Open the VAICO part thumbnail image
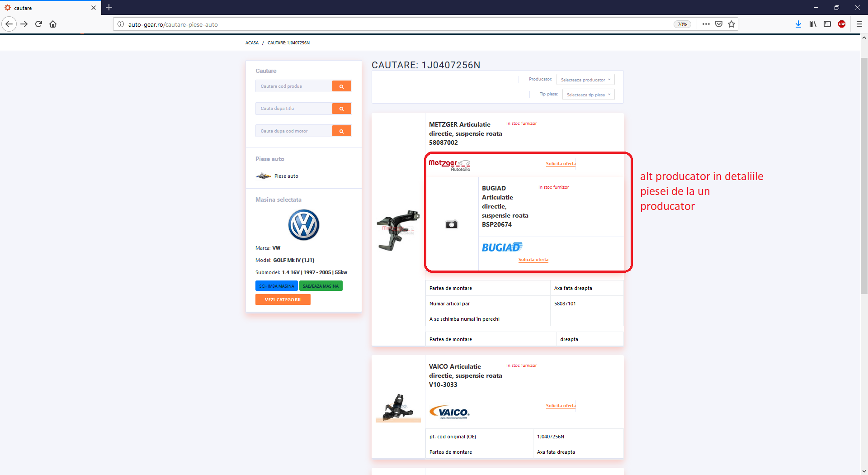 pos(398,408)
